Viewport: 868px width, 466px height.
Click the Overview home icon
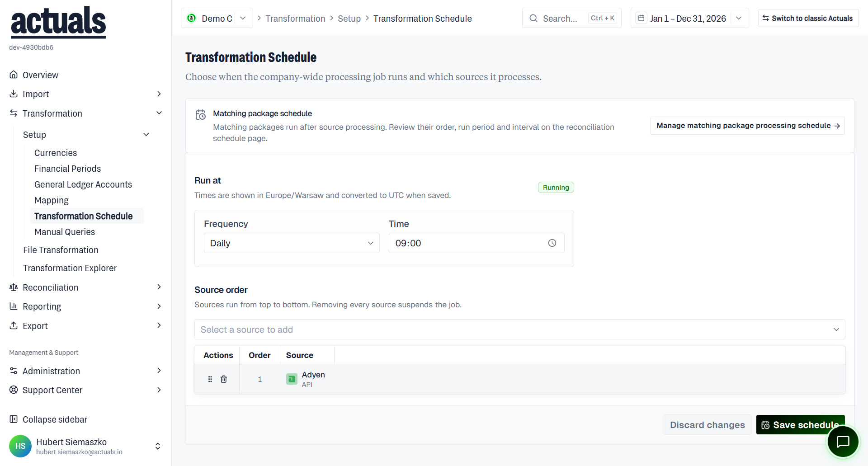pos(14,75)
